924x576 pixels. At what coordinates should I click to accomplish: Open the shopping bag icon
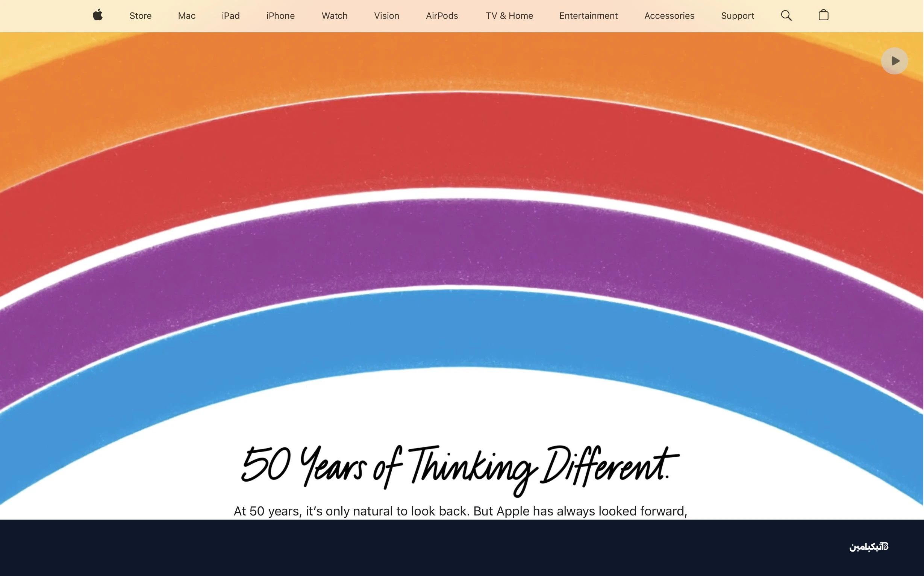tap(824, 15)
